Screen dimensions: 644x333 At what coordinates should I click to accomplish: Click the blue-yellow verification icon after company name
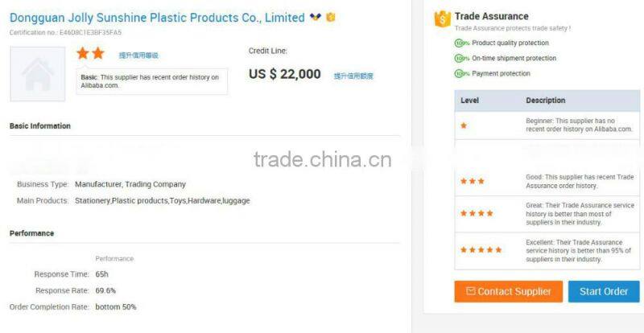316,17
